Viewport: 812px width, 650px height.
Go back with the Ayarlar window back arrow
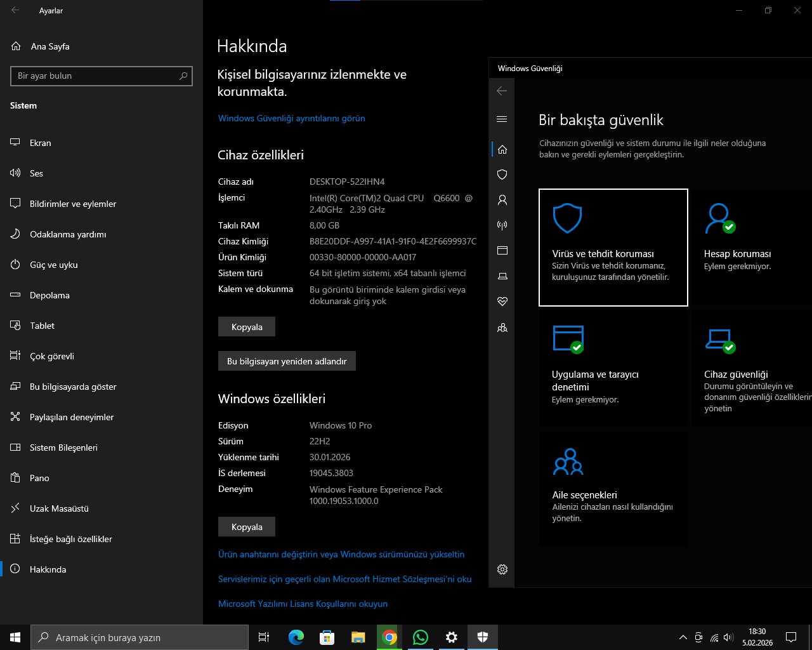[15, 10]
